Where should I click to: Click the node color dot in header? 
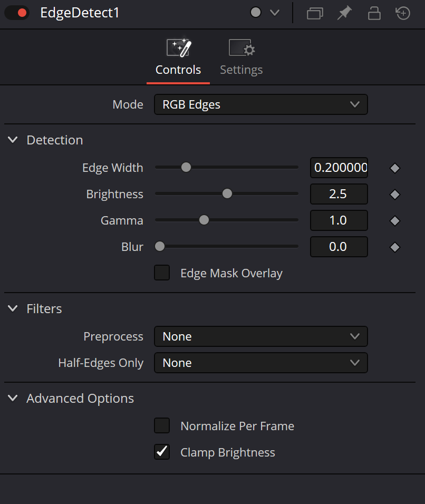[256, 13]
